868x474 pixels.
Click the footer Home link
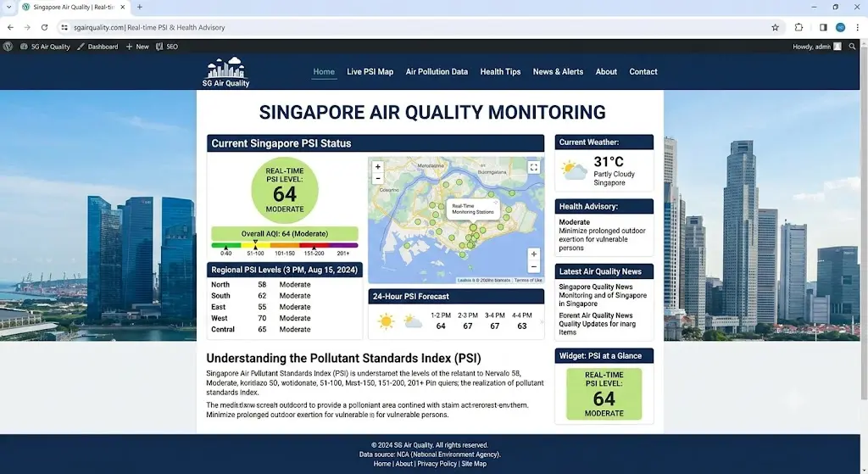(x=382, y=464)
